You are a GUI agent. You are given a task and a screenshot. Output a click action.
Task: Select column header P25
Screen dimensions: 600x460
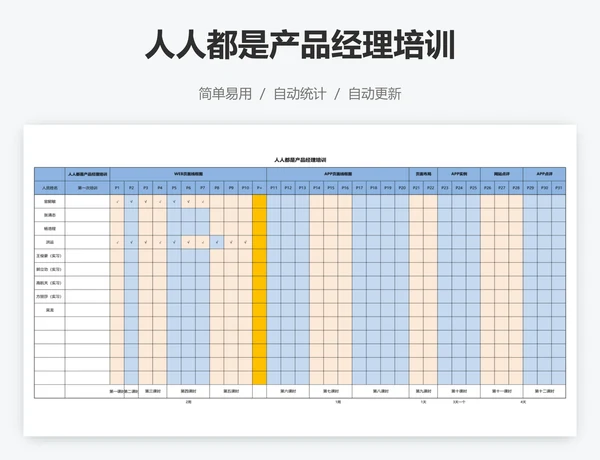(473, 188)
